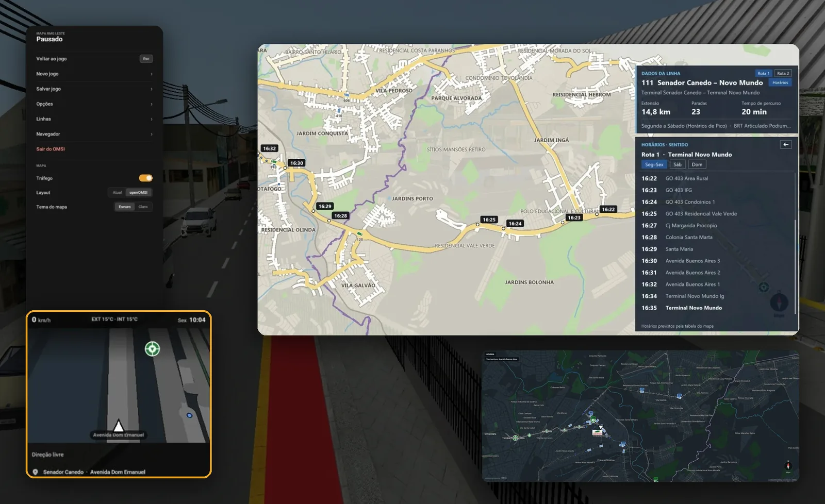Open the Navegador submenu chevron
Image resolution: width=825 pixels, height=504 pixels.
click(151, 134)
